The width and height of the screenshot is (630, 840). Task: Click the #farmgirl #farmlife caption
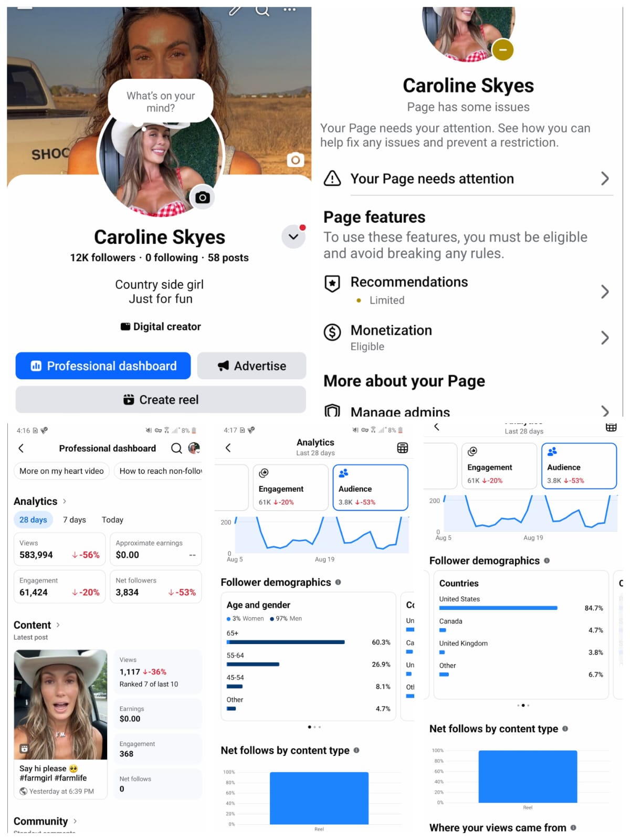53,778
